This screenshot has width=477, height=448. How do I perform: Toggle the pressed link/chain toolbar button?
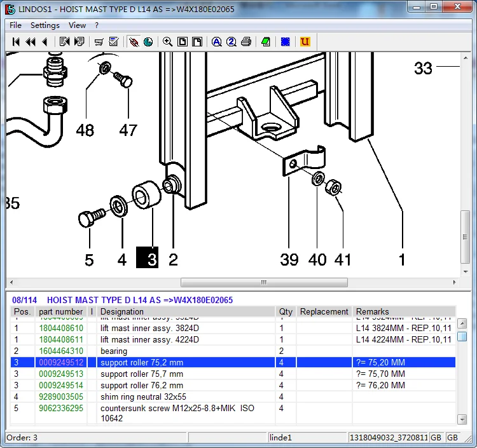[x=134, y=42]
